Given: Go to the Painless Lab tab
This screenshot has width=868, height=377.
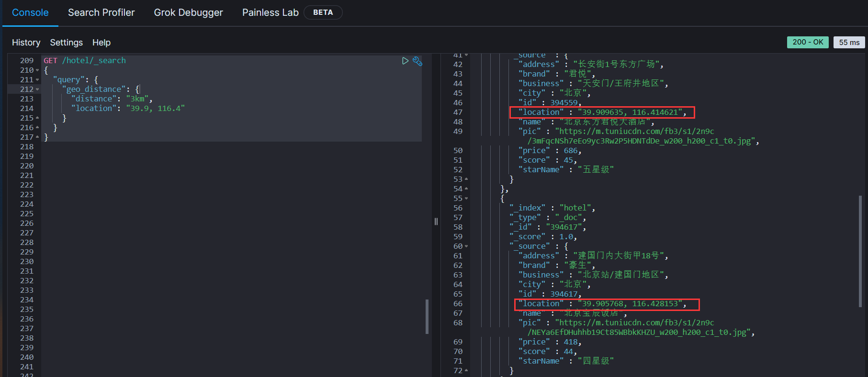Looking at the screenshot, I should (270, 12).
